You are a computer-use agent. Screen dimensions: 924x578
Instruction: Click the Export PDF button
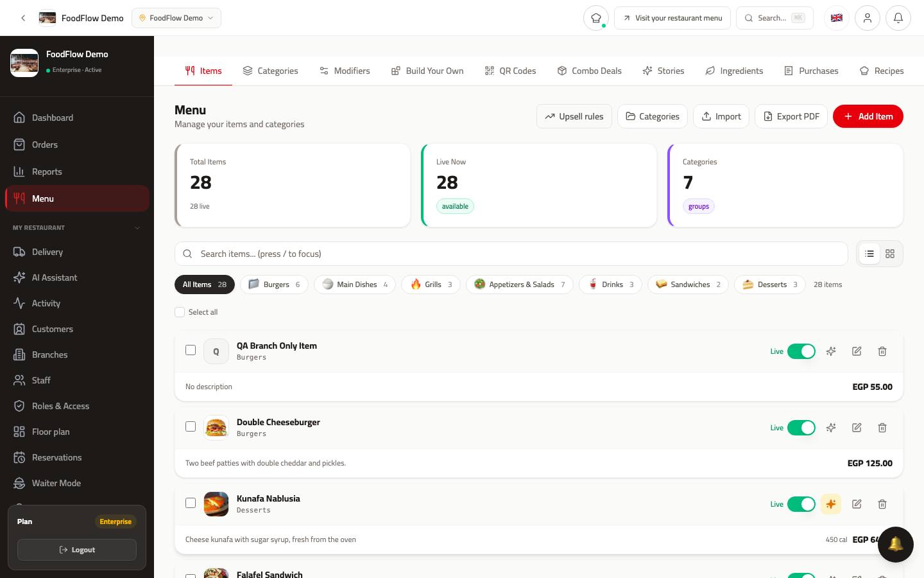coord(791,116)
